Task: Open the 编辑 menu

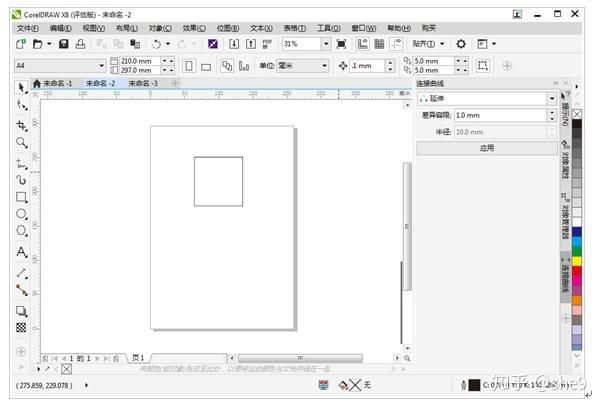Action: pos(61,28)
